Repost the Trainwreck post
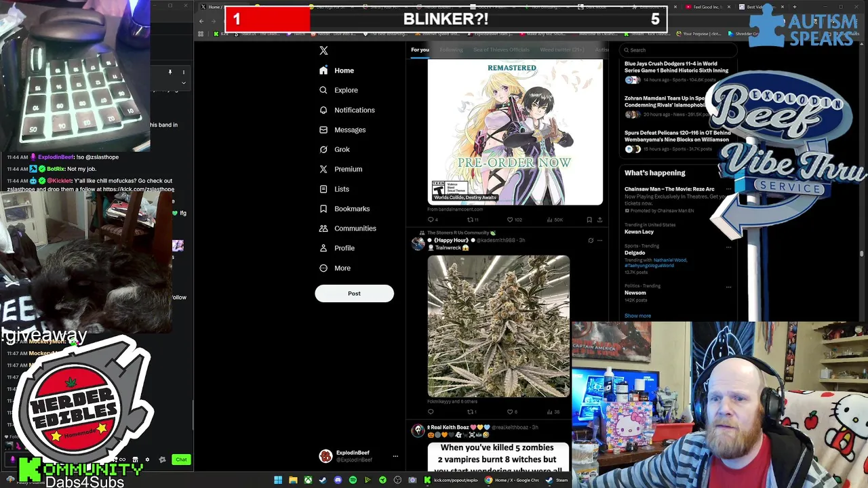Viewport: 868px width, 488px height. [472, 411]
